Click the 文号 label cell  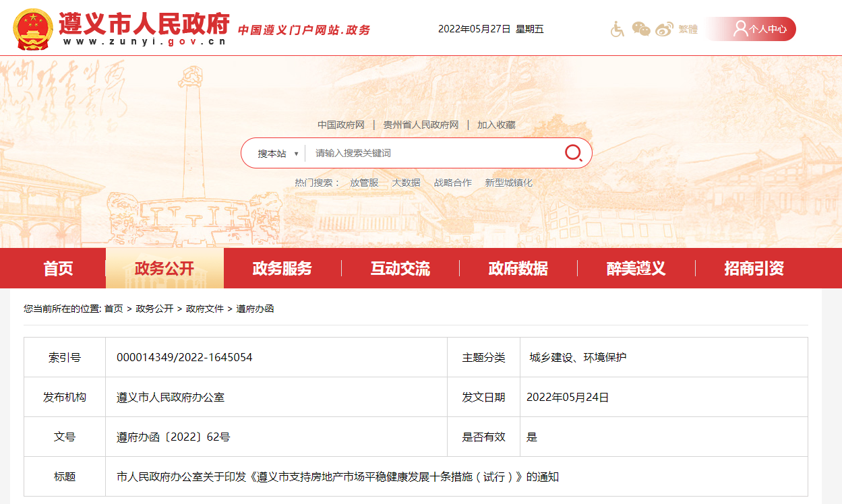65,437
